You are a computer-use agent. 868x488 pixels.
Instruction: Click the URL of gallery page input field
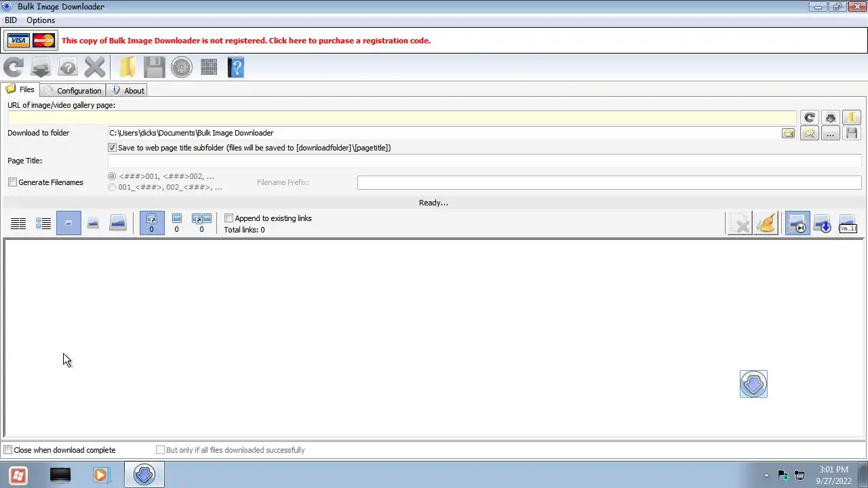(401, 118)
